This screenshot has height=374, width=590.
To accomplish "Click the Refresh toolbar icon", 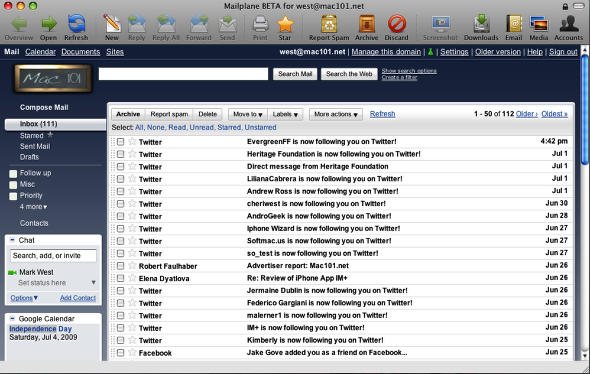I will pos(76,24).
